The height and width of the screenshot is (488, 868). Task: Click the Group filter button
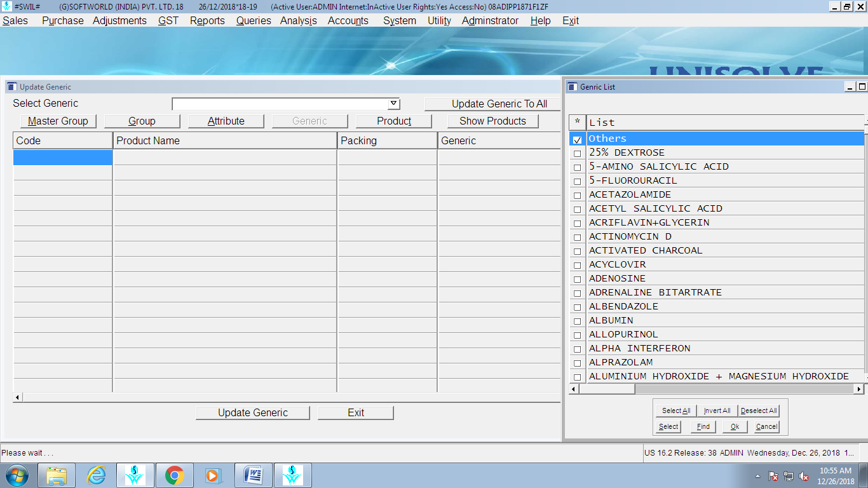pyautogui.click(x=142, y=121)
